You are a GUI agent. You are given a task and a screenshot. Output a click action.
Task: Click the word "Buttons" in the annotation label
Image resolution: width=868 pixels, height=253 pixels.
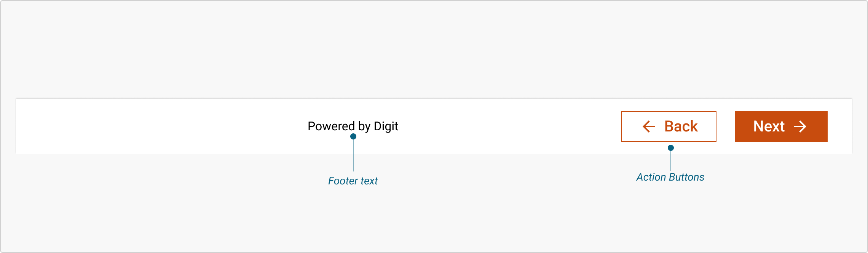687,177
